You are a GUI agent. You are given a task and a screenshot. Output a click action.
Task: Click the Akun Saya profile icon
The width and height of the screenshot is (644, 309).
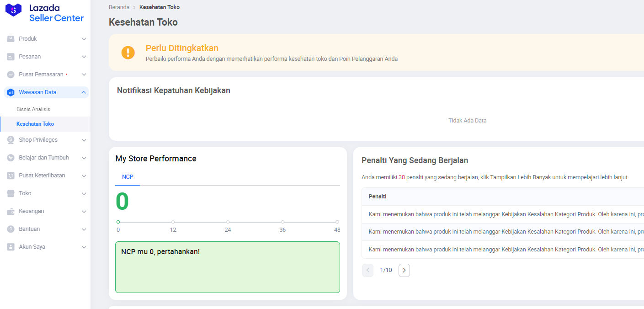coord(11,247)
